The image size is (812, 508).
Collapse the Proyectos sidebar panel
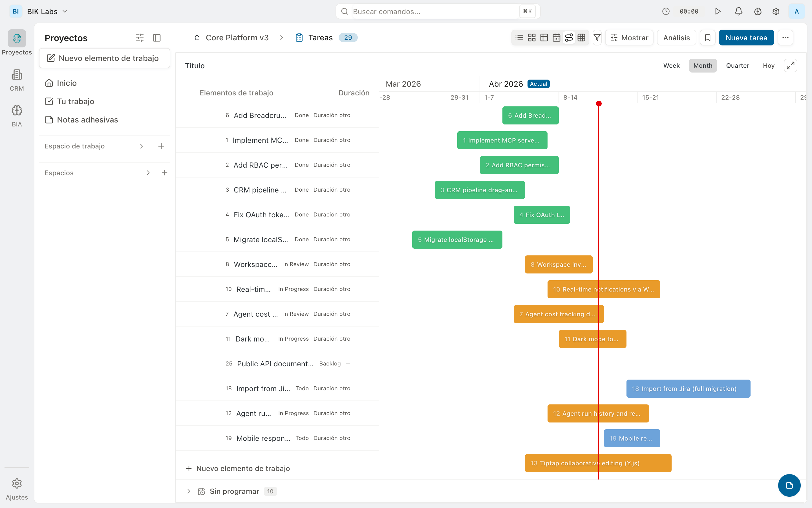pos(157,38)
